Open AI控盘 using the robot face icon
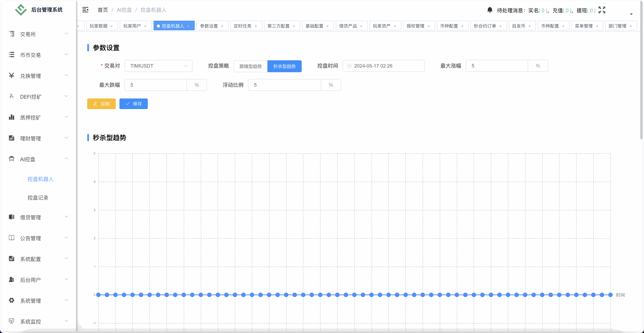644x333 pixels. 12,159
